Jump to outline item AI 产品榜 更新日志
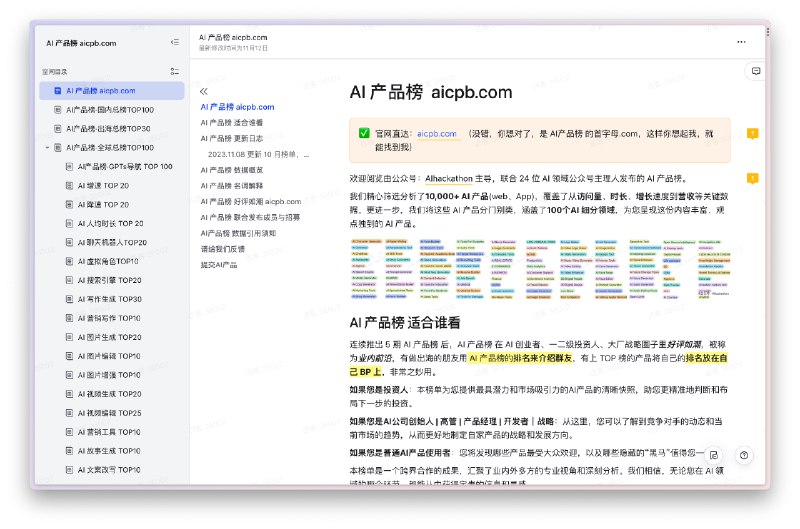The width and height of the screenshot is (800, 529). click(232, 138)
